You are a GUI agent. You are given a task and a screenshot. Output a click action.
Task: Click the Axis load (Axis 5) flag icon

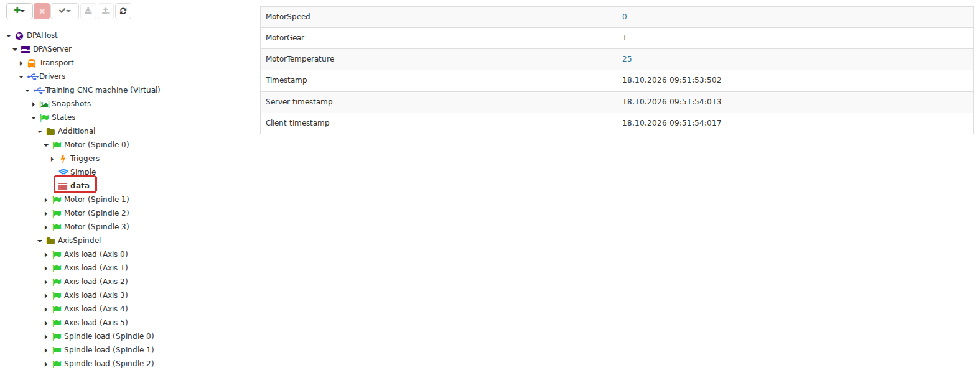coord(57,323)
